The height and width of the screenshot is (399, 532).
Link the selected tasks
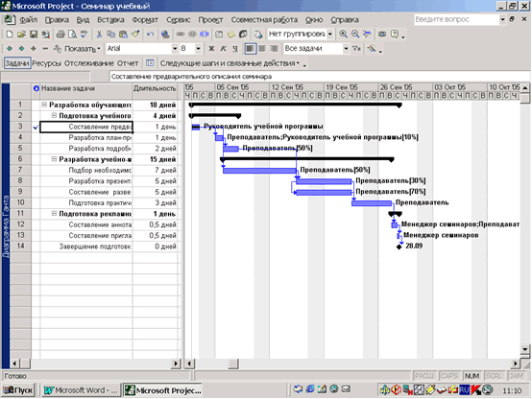click(181, 34)
